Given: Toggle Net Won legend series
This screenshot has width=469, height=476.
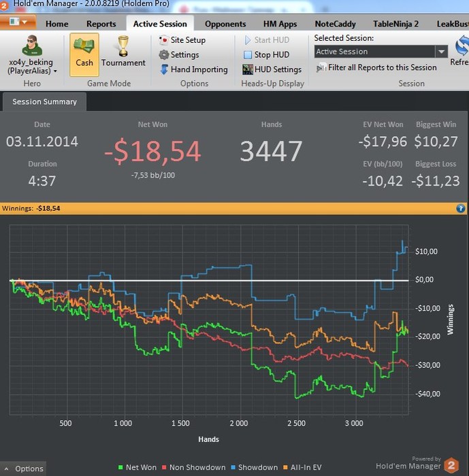Looking at the screenshot, I should click(138, 467).
